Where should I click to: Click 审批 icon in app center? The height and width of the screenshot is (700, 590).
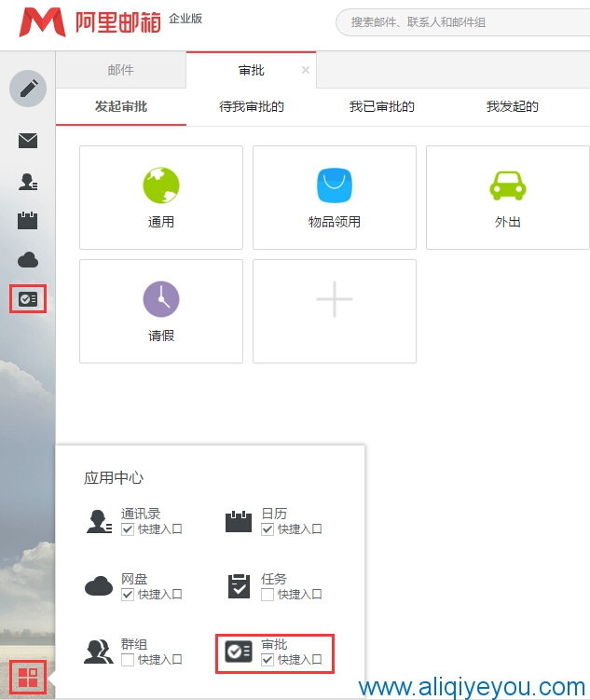coord(239,652)
